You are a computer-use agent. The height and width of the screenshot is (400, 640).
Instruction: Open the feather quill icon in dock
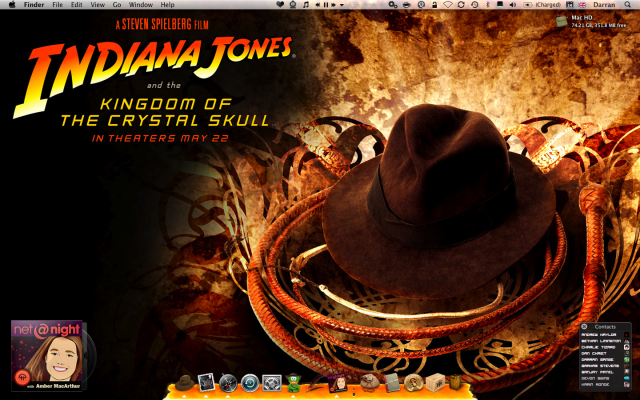click(315, 383)
